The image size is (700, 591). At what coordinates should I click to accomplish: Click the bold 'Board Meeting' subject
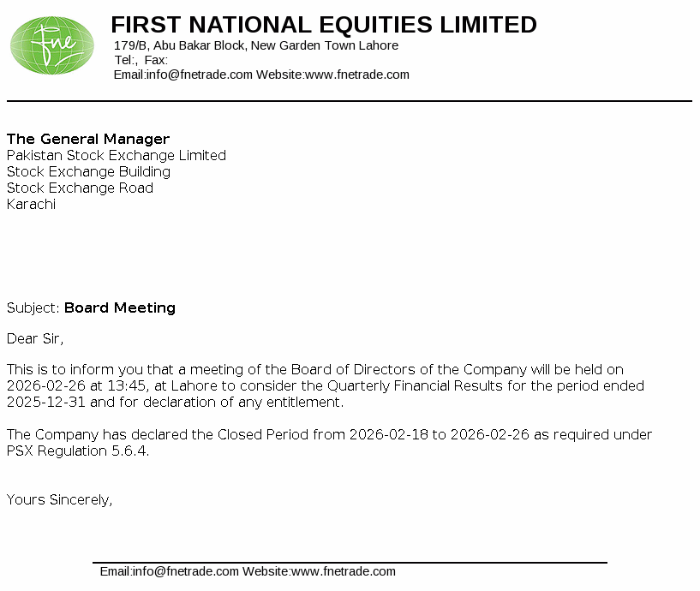tap(120, 307)
